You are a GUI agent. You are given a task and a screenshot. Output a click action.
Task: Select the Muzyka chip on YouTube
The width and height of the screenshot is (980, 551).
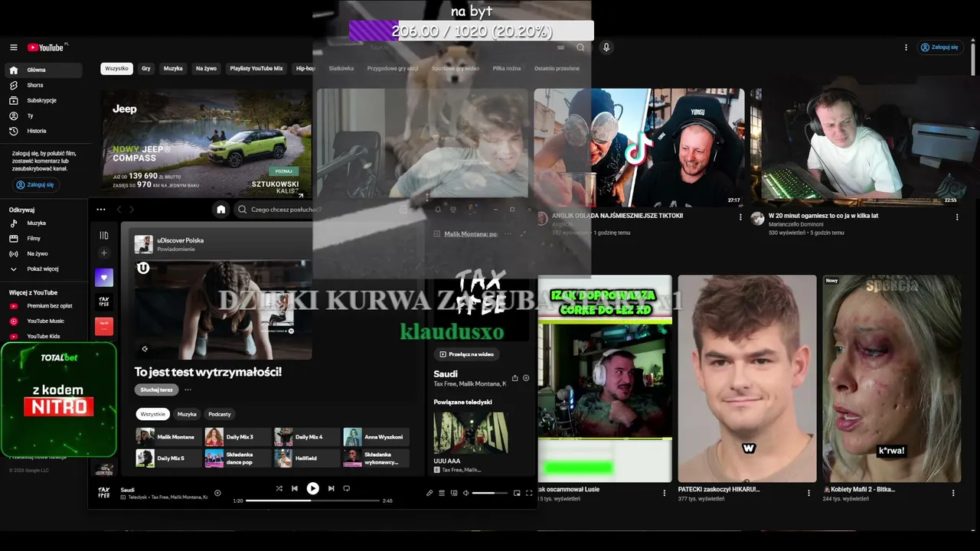pos(173,68)
